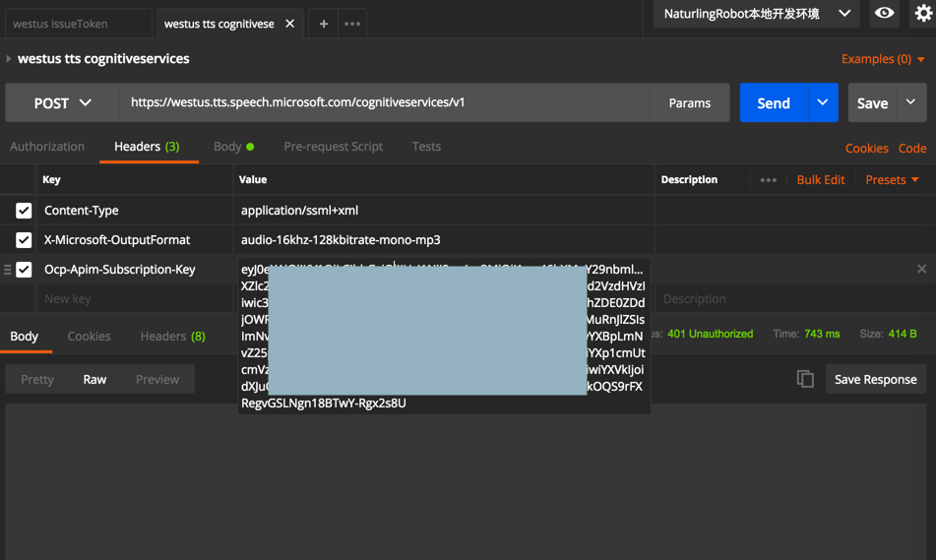Disable the X-Microsoft-OutputFormat header
This screenshot has height=560, width=936.
pyautogui.click(x=24, y=240)
